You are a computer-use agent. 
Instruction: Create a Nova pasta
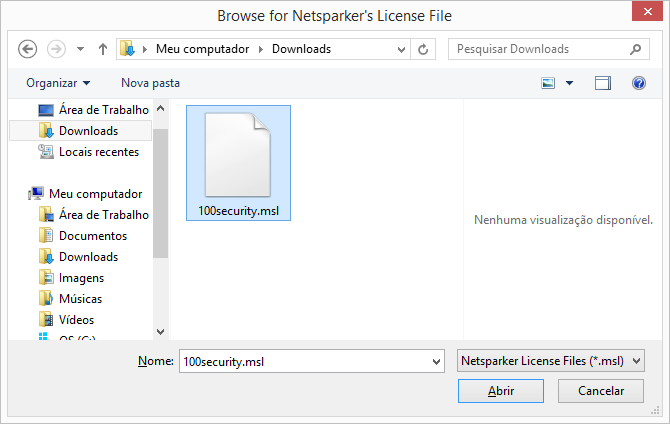click(150, 83)
